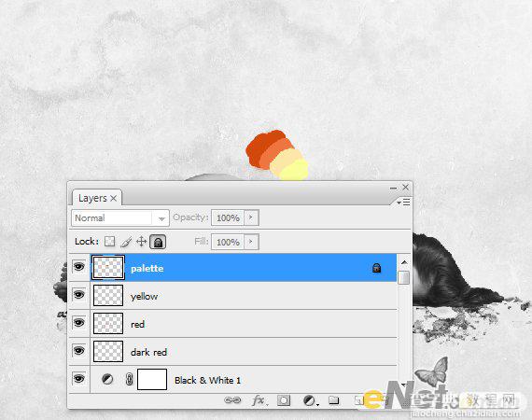Select the Layers tab
This screenshot has width=532, height=420.
tap(97, 198)
